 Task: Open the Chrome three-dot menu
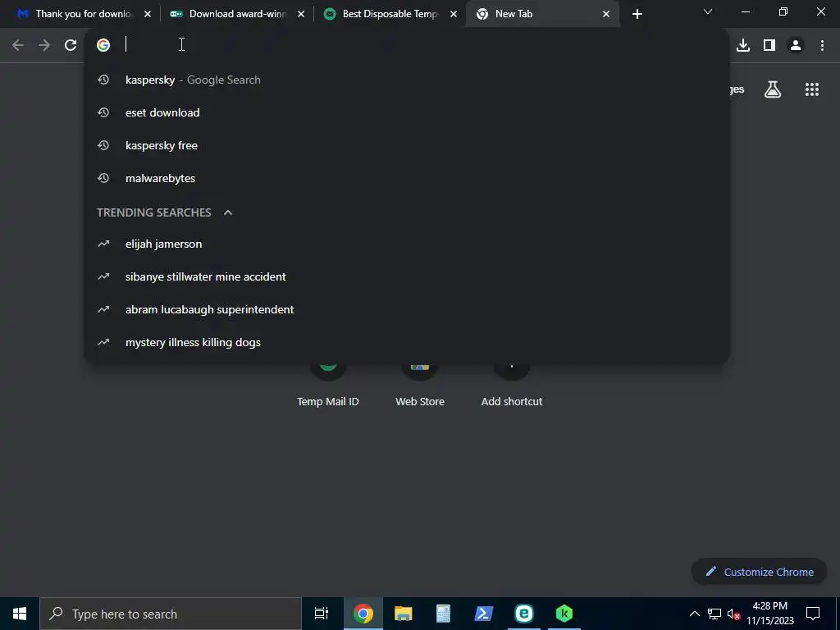(x=822, y=45)
